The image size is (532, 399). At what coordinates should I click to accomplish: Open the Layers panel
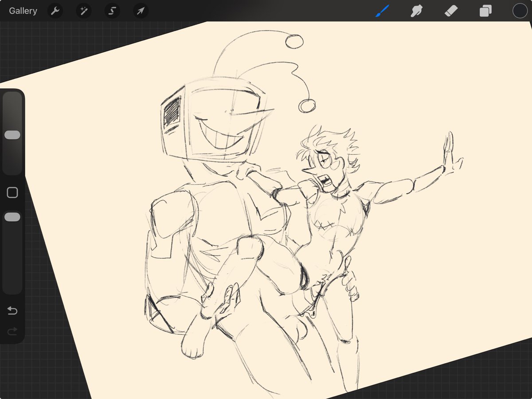485,11
